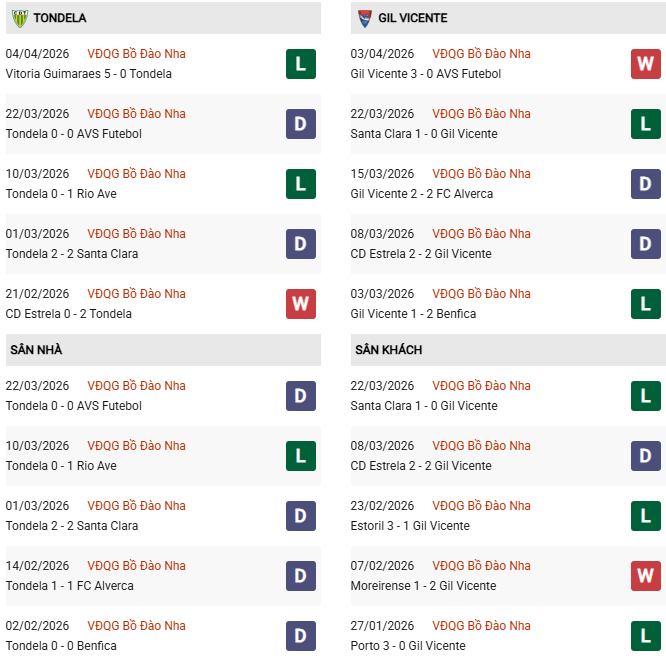Click the W badge for Moreirense 1-2 Gil Vicente
The width and height of the screenshot is (666, 661).
coord(645,576)
